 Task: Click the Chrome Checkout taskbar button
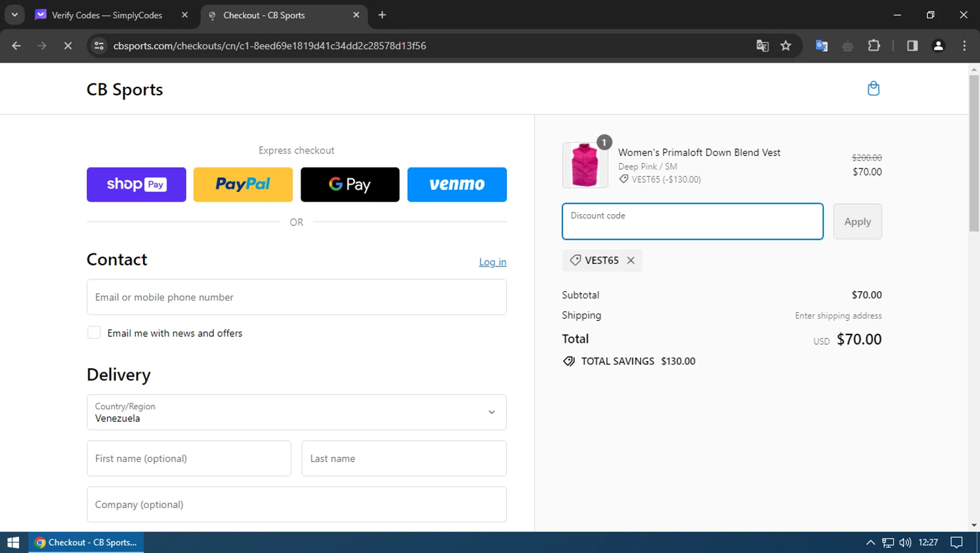86,543
